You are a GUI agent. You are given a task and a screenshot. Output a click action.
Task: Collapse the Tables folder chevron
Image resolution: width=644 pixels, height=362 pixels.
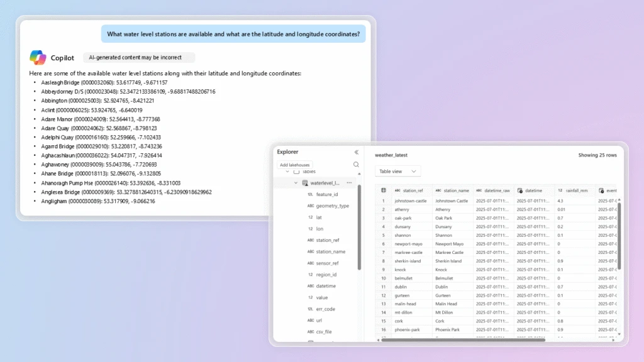(x=287, y=172)
